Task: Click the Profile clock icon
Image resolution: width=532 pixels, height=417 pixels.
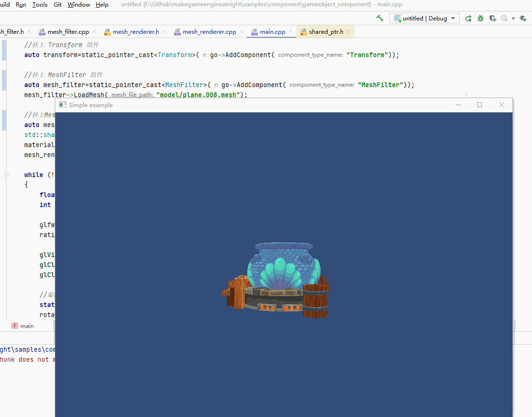Action: coord(504,18)
